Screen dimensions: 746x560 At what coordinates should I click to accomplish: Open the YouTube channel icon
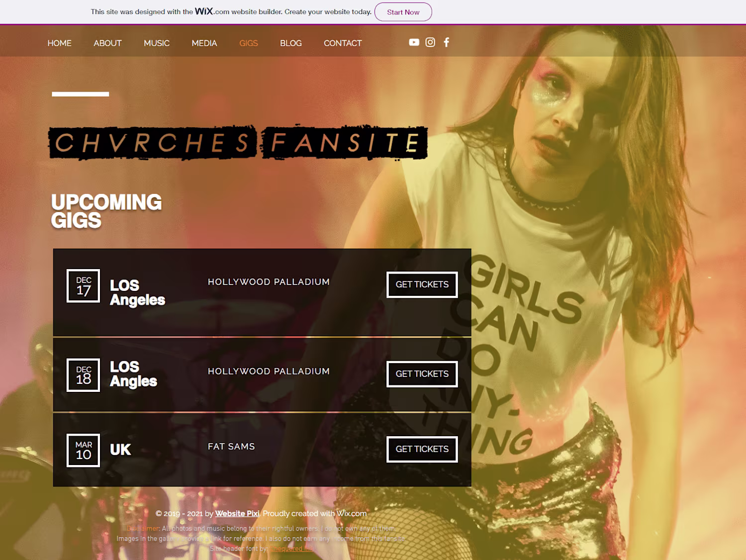414,42
